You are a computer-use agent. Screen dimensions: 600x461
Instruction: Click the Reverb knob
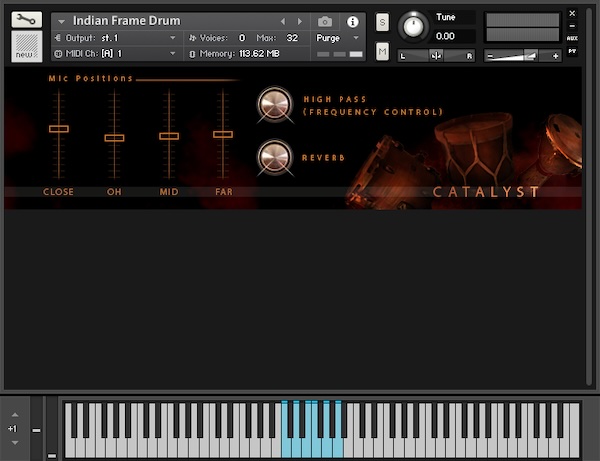click(x=273, y=157)
